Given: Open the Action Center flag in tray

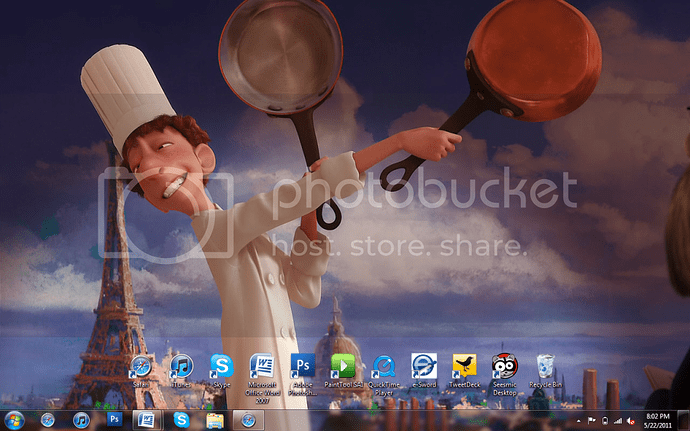Looking at the screenshot, I should 591,419.
